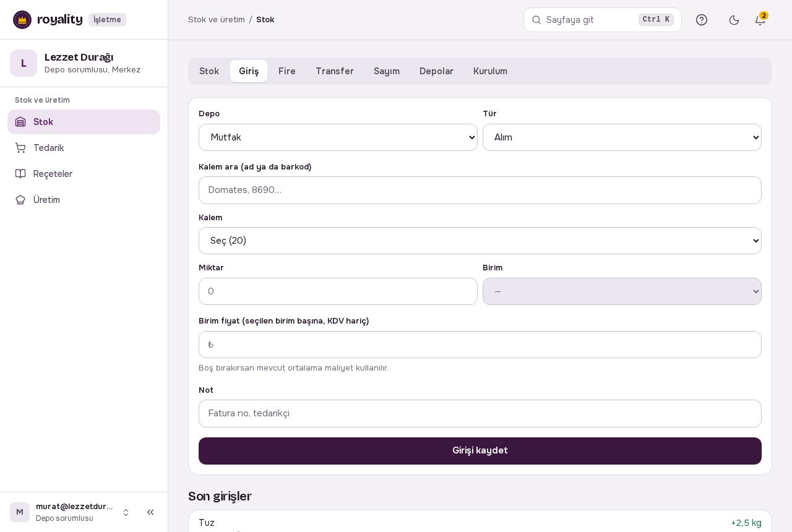Viewport: 792px width, 532px height.
Task: Focus the Miktar quantity field
Action: 338,291
